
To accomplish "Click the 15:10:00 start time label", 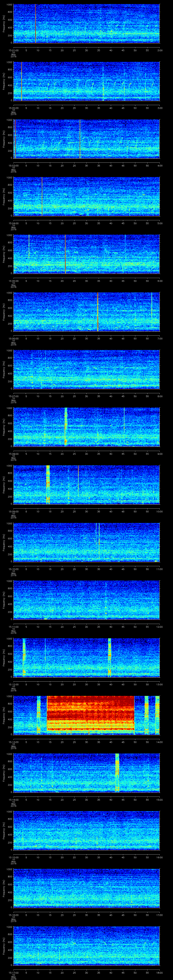I will click(x=13, y=569).
